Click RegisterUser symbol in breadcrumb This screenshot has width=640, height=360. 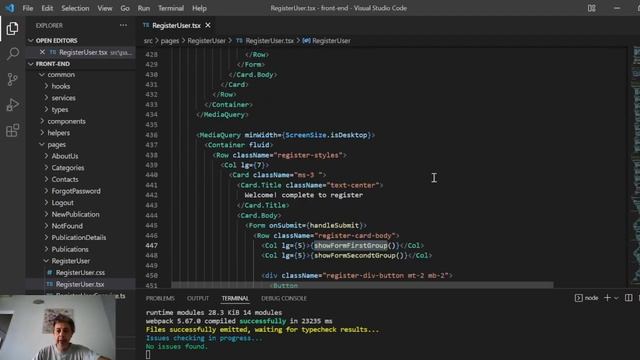coord(331,41)
